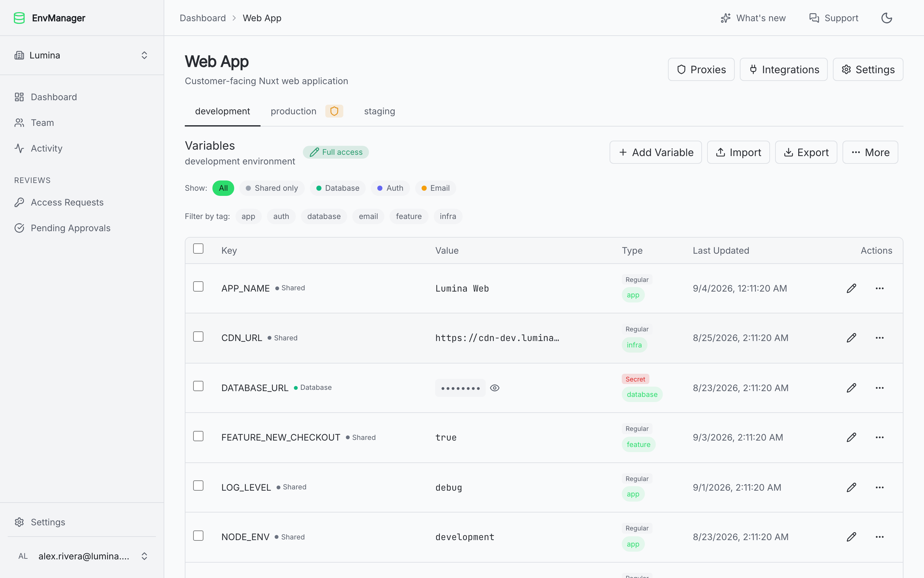Click the Add Variable button
Viewport: 924px width, 578px height.
(655, 153)
